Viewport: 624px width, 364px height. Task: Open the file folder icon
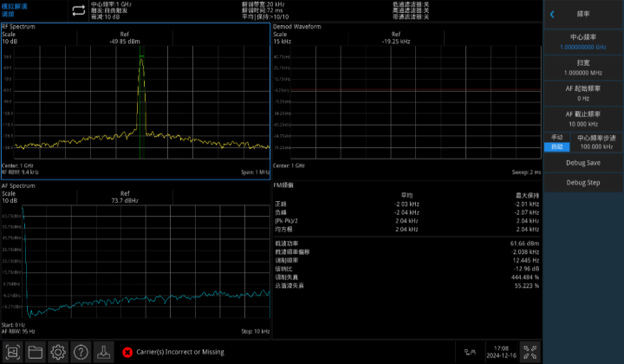(x=36, y=352)
